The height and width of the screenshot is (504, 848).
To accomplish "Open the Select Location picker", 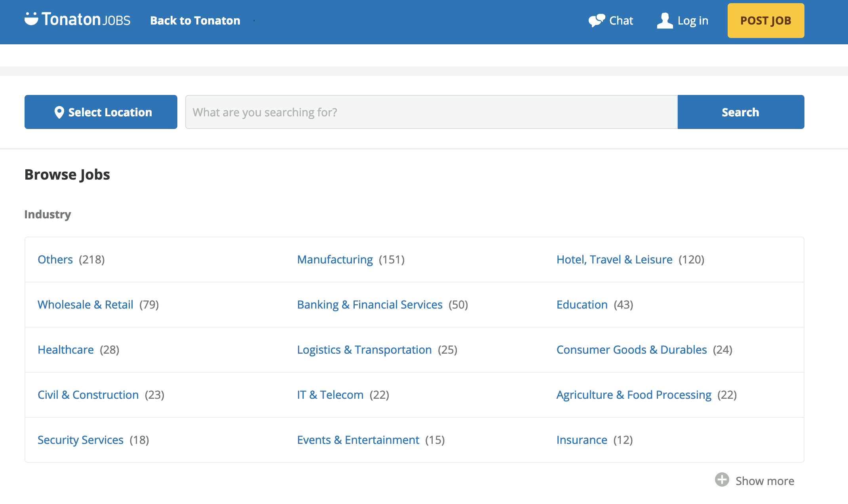I will point(101,112).
